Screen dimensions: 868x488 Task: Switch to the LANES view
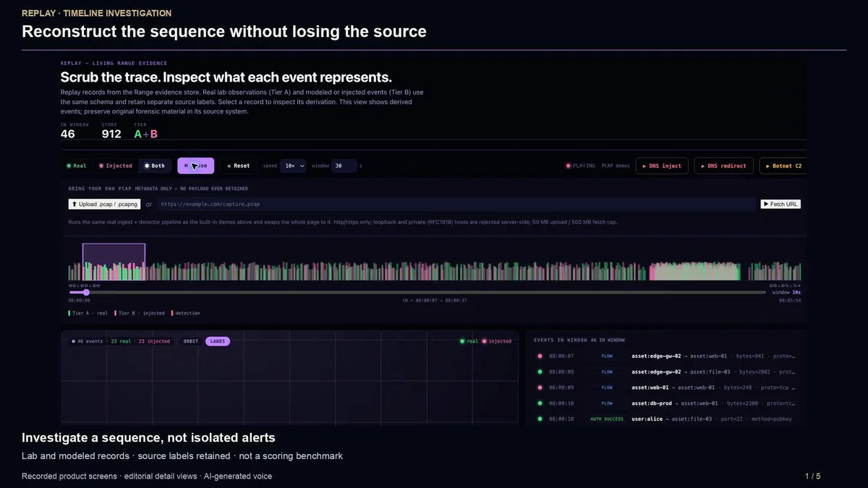[x=218, y=341]
